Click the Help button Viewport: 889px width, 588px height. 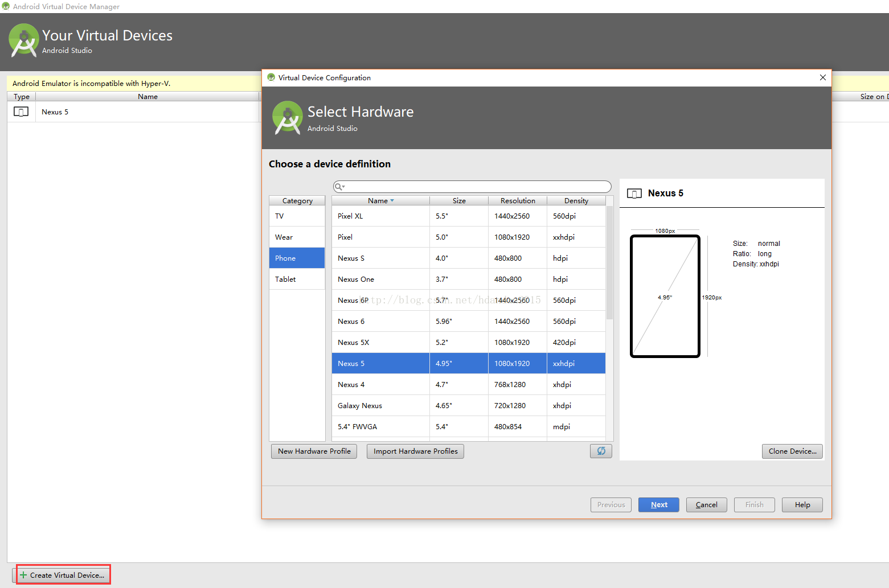802,504
